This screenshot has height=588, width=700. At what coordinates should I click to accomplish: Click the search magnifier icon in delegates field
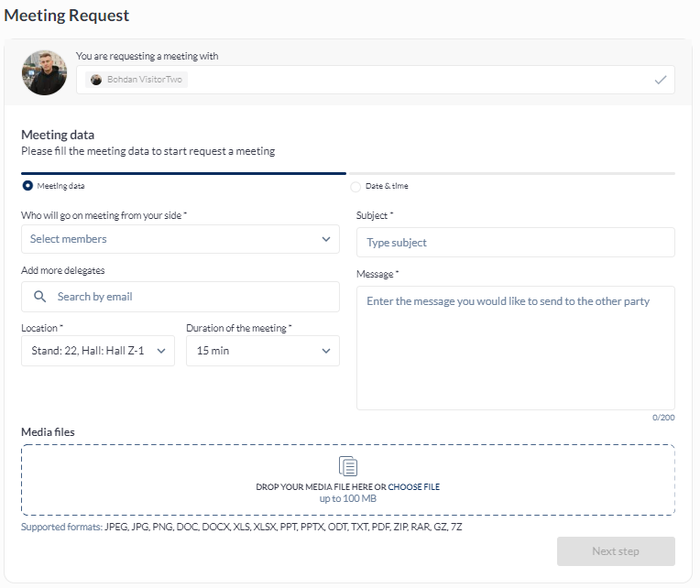[39, 297]
